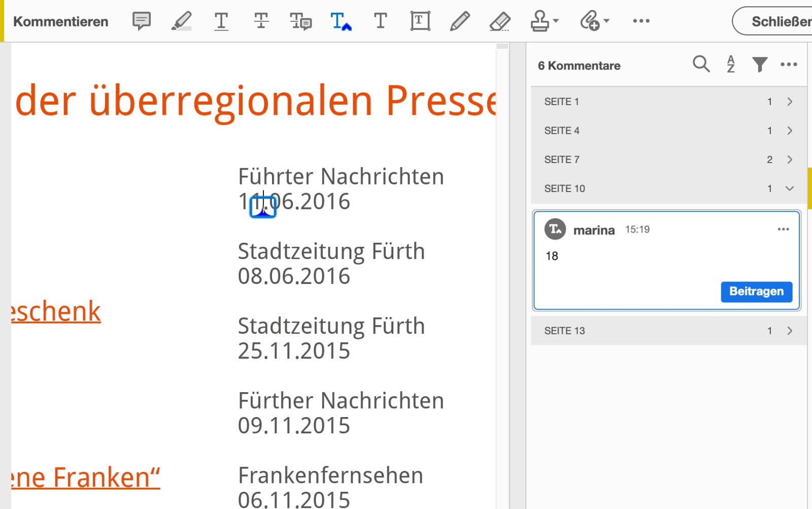The width and height of the screenshot is (812, 509).
Task: Select the Highlight text tool
Action: click(181, 21)
